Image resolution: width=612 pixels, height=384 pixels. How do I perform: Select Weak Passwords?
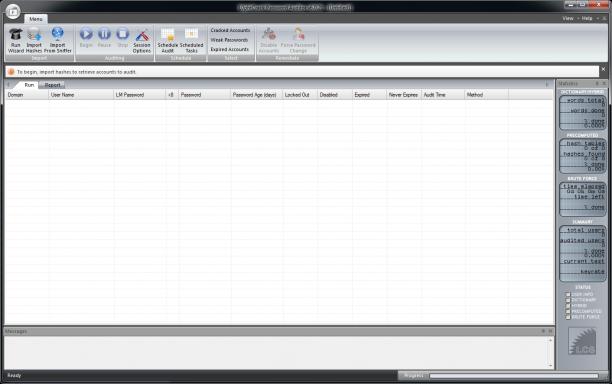click(x=229, y=40)
